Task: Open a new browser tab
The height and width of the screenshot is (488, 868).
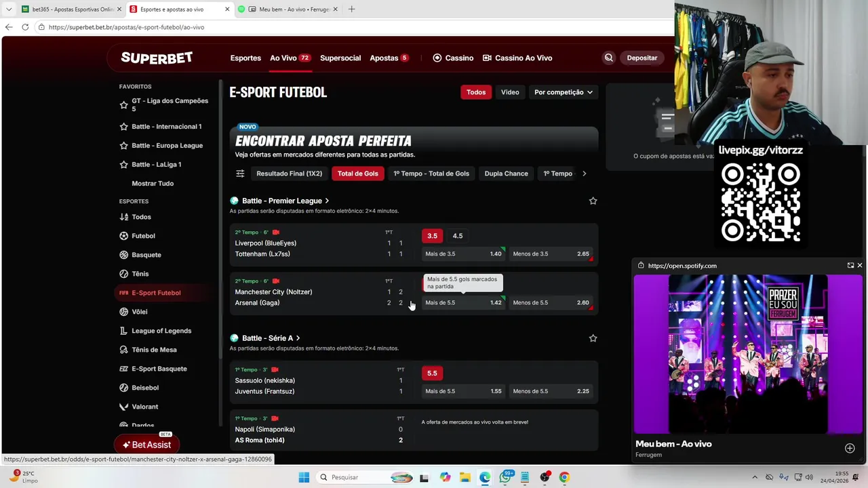Action: pos(351,9)
